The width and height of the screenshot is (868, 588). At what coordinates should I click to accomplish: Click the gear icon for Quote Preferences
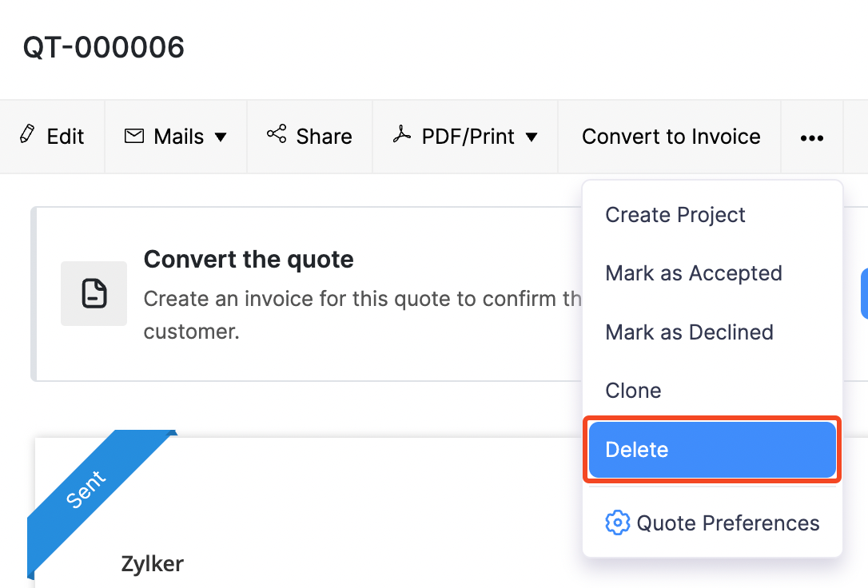pos(617,523)
